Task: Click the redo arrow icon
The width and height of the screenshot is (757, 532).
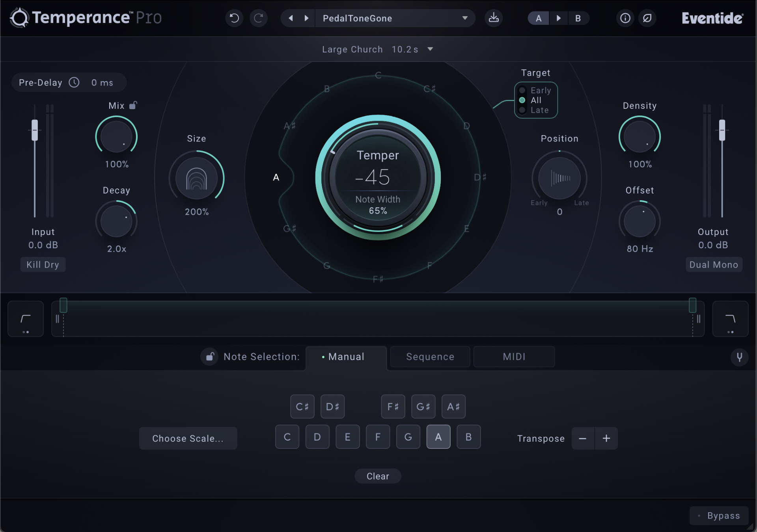Action: (x=259, y=18)
